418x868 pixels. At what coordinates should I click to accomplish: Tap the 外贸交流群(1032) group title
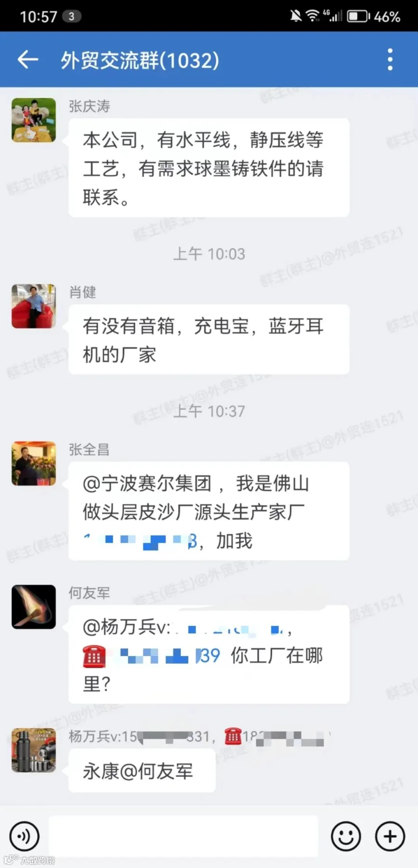(140, 60)
